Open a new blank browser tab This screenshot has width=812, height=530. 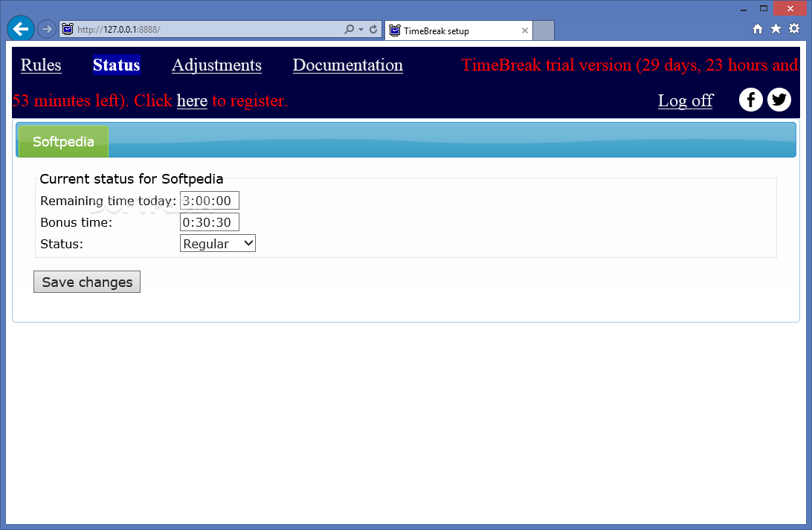(x=544, y=30)
